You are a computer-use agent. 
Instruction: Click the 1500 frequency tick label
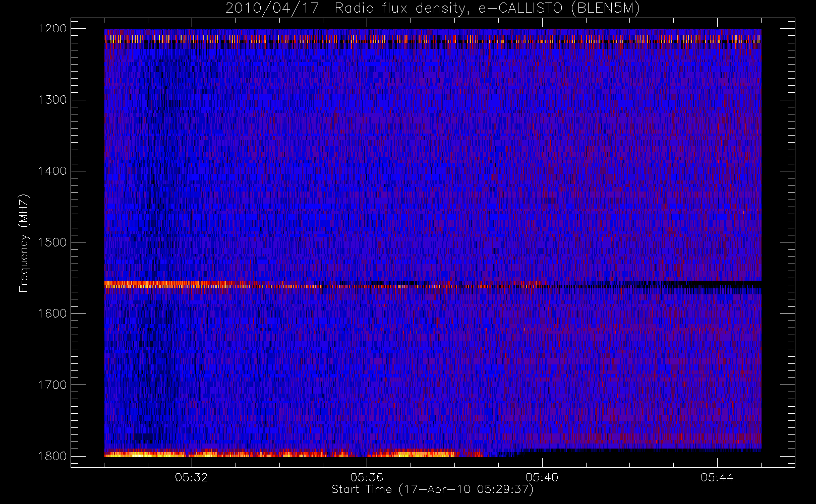(x=52, y=242)
